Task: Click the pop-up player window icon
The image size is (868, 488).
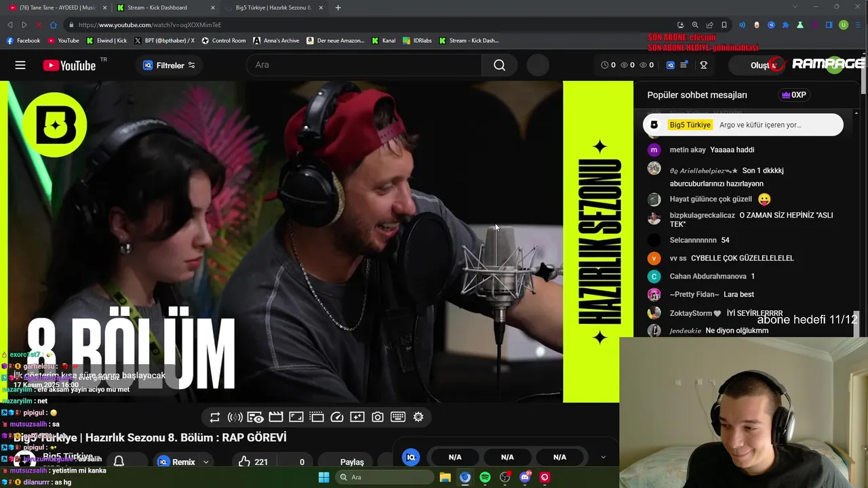Action: (x=317, y=417)
